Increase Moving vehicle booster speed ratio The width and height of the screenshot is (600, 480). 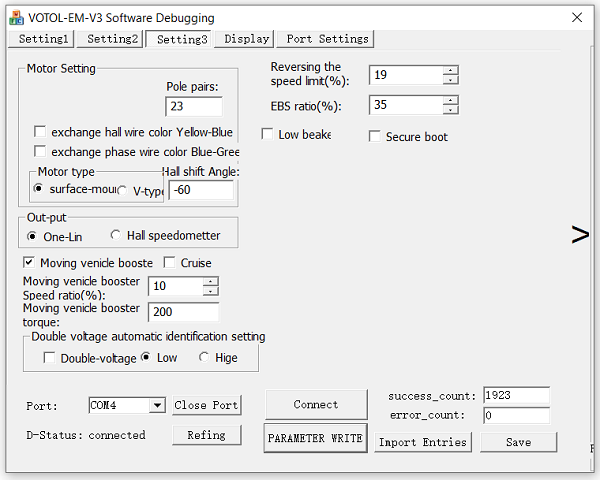coord(210,281)
